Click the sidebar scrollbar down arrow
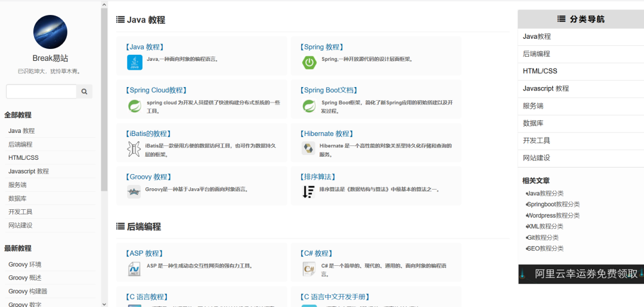The height and width of the screenshot is (307, 644). [x=104, y=303]
